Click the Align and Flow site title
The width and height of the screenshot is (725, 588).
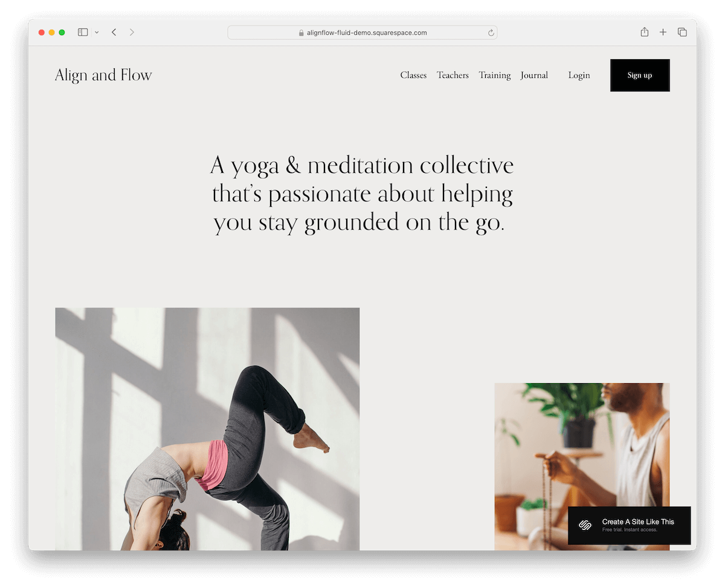pyautogui.click(x=103, y=75)
